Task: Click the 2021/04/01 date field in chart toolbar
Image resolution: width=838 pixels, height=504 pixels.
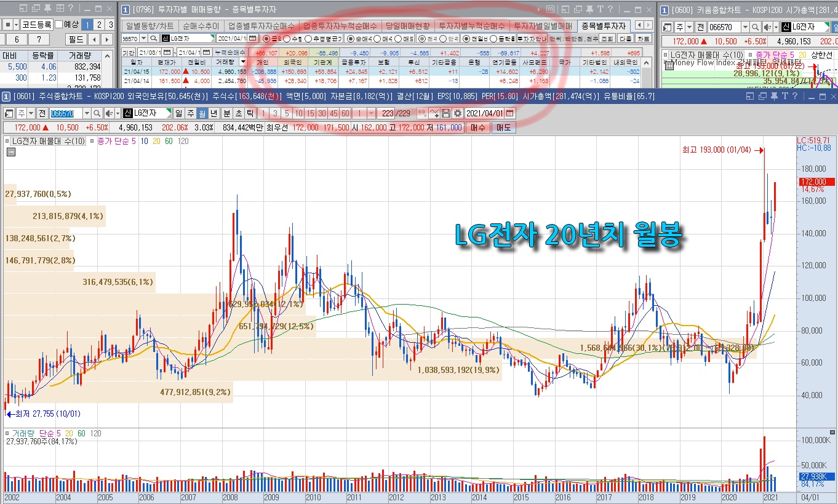Action: pyautogui.click(x=485, y=113)
